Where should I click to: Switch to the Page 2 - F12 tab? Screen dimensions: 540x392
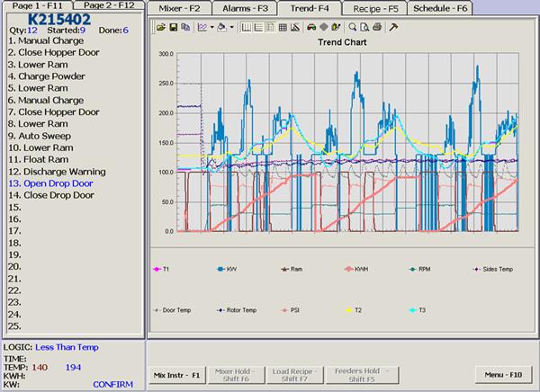pos(109,4)
